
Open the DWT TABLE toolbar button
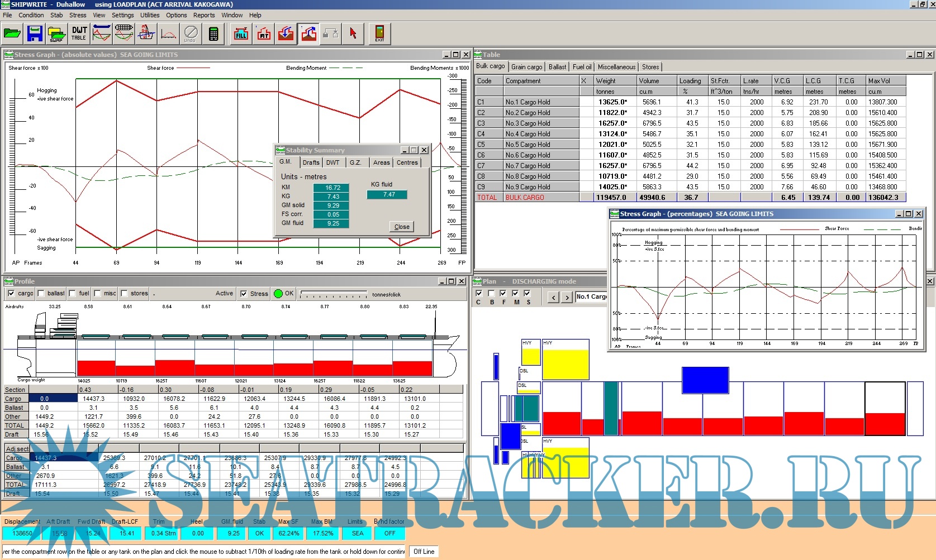tap(79, 33)
